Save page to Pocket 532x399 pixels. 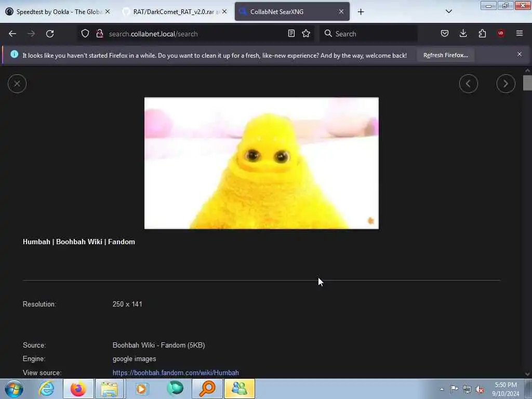(x=445, y=33)
